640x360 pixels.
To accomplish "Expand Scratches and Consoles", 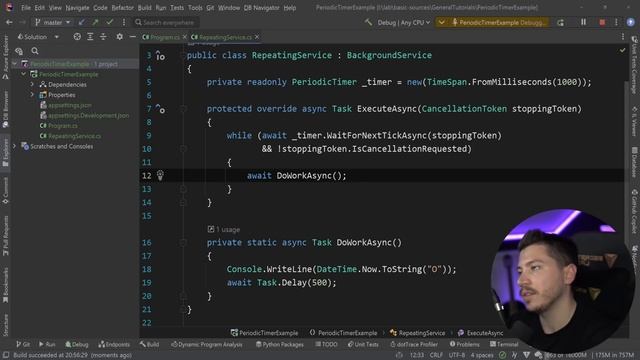I will tap(15, 146).
